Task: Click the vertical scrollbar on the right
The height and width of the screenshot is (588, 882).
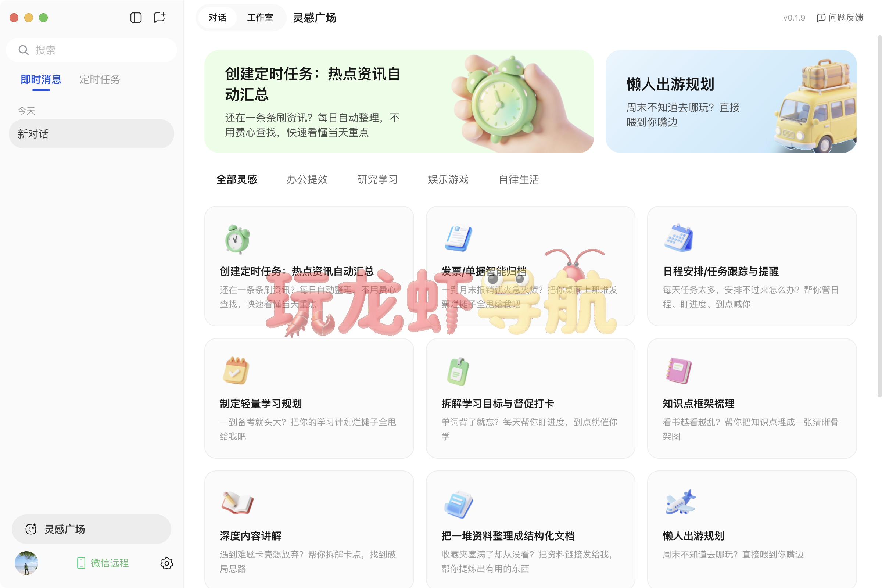Action: coord(879,216)
